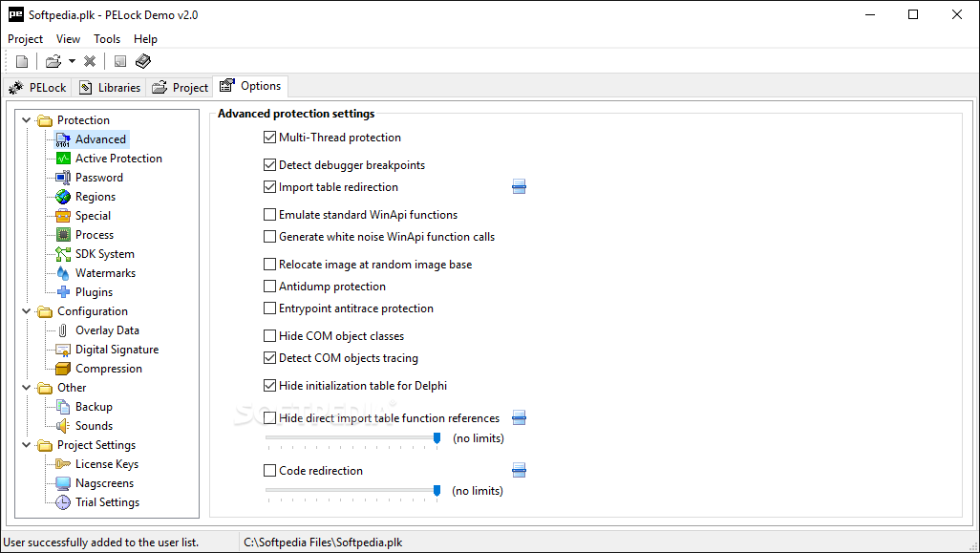Screen dimensions: 980x553
Task: Click the Nagscreens monitor icon
Action: point(63,483)
